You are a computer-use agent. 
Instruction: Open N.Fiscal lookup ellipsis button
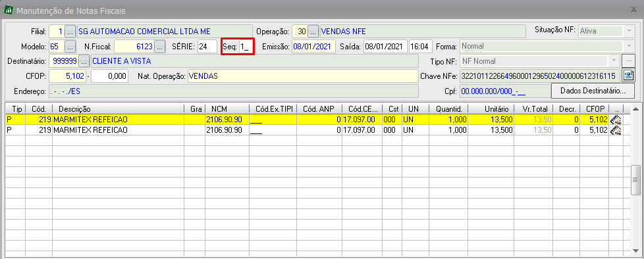(x=160, y=46)
